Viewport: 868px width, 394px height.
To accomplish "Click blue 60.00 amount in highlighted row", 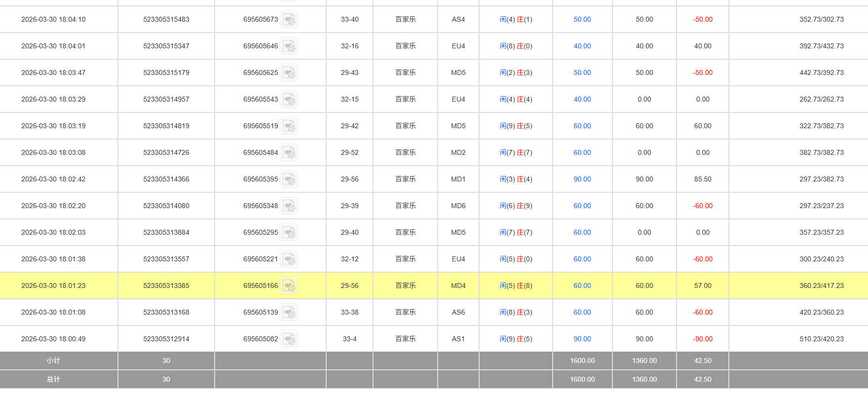I will point(582,286).
